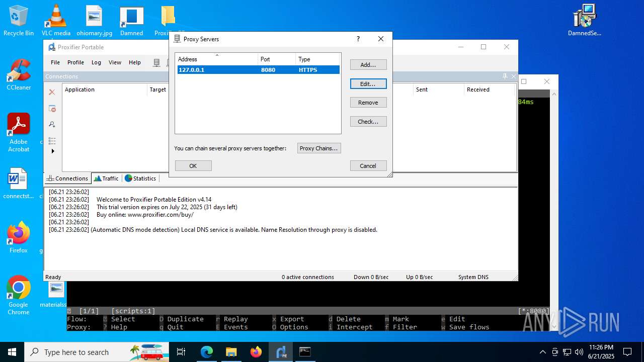Switch to the Statistics tab
Screen dimensions: 644x362
click(140, 178)
